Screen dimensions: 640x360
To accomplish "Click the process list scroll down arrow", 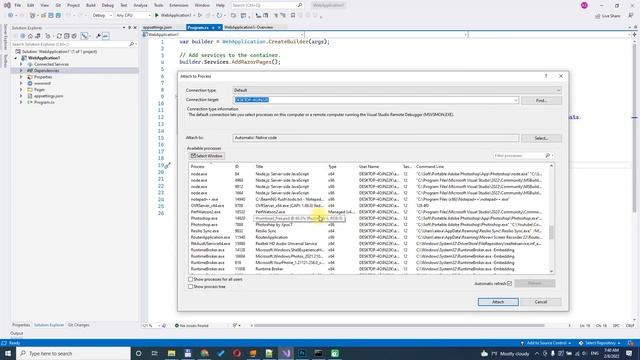I will click(x=551, y=271).
